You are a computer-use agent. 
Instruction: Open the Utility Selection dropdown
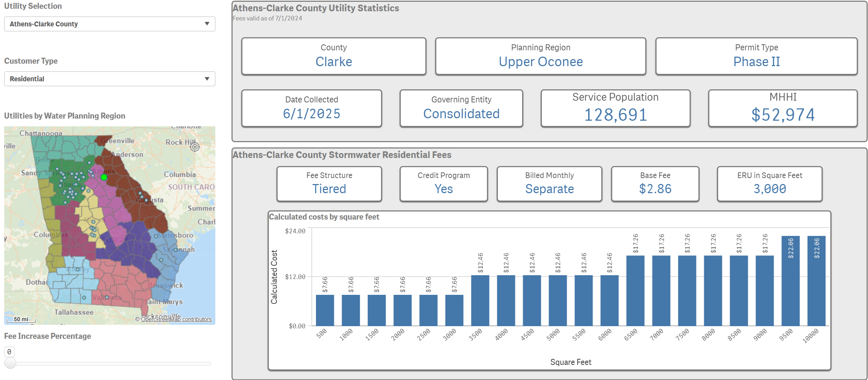pyautogui.click(x=109, y=24)
